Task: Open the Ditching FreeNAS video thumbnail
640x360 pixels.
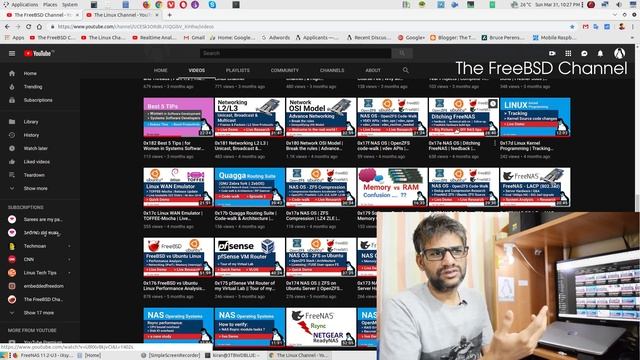Action: point(464,117)
